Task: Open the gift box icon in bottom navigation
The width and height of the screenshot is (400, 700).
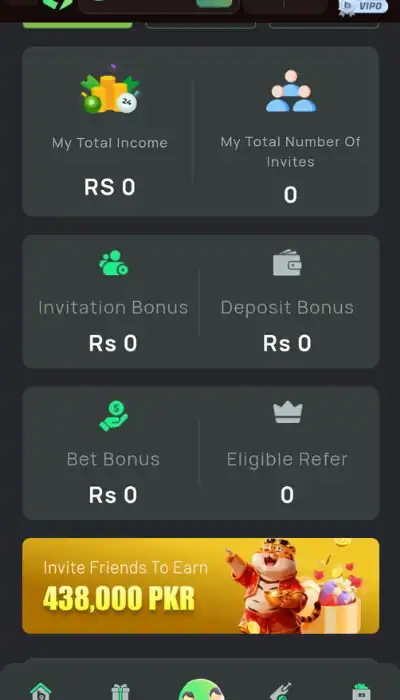Action: pyautogui.click(x=120, y=692)
